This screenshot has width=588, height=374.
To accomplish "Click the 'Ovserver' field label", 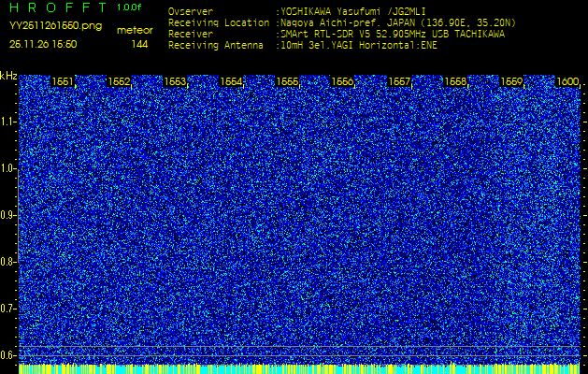I will pyautogui.click(x=191, y=11).
